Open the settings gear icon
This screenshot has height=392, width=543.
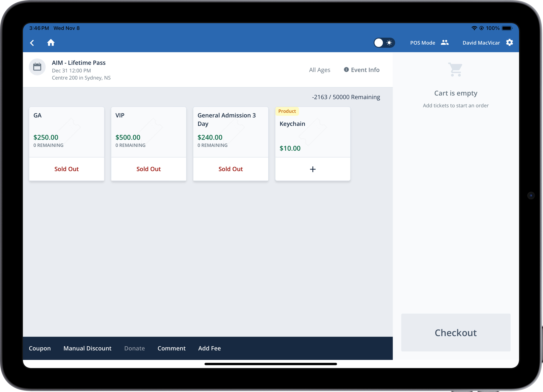pos(510,43)
